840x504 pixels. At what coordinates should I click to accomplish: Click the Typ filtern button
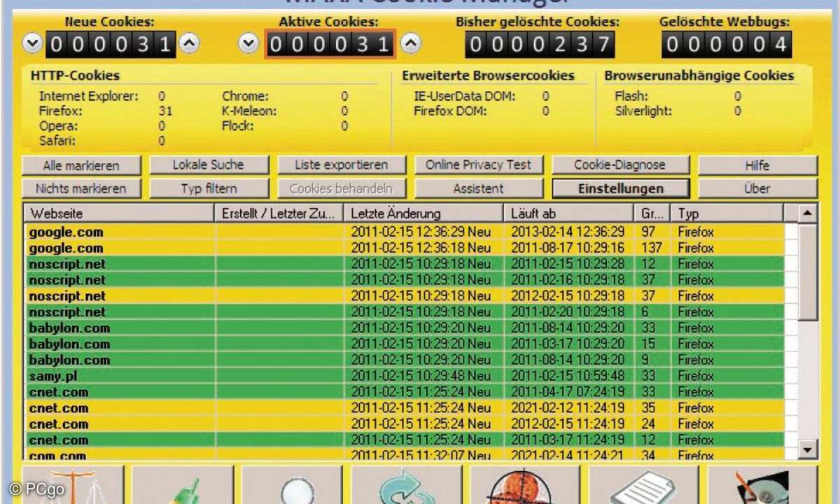click(x=209, y=188)
